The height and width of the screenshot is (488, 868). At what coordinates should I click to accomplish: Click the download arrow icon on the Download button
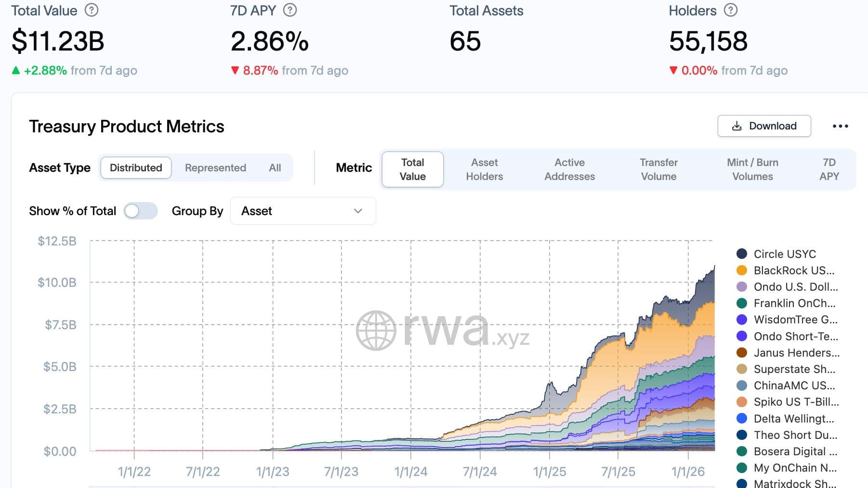pyautogui.click(x=736, y=126)
